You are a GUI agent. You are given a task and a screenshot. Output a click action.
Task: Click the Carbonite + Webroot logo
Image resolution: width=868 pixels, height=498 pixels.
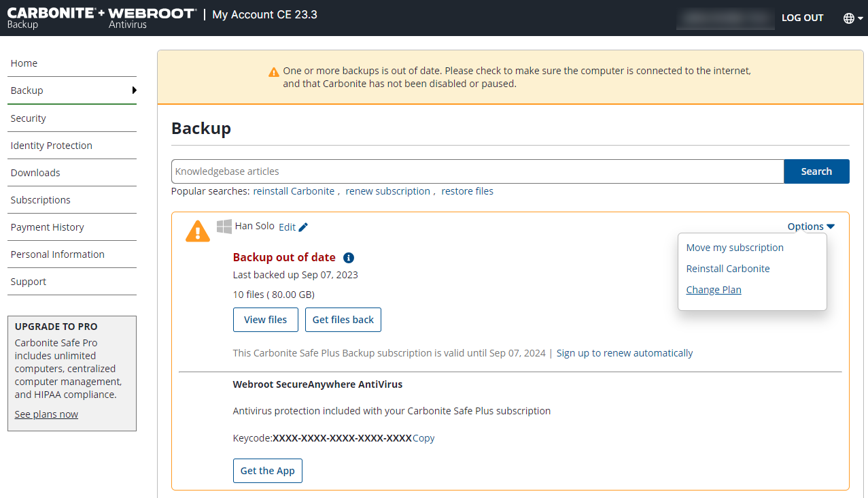coord(102,18)
